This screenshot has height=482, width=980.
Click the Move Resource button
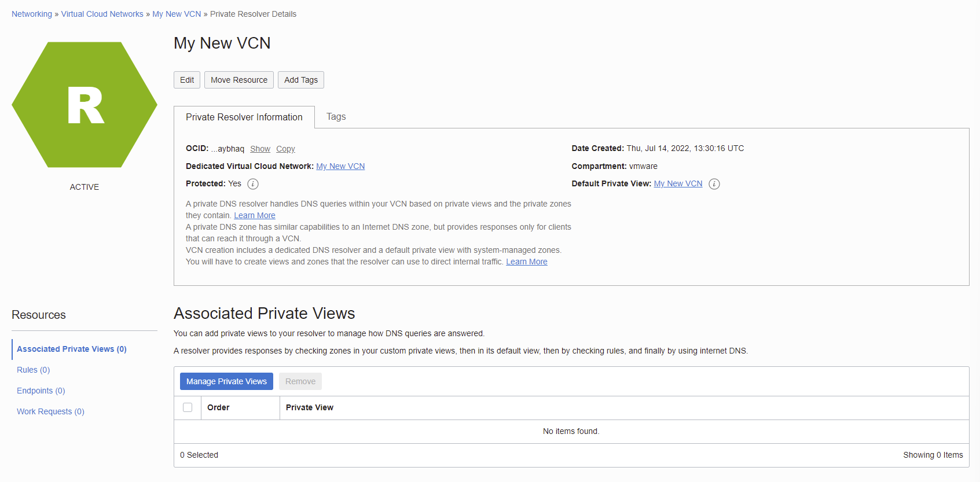click(238, 80)
